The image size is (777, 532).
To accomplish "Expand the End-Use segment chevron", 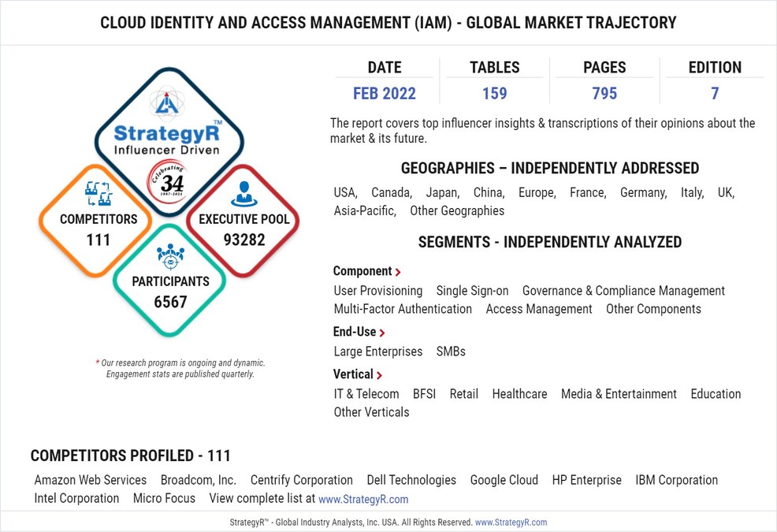I will point(382,333).
